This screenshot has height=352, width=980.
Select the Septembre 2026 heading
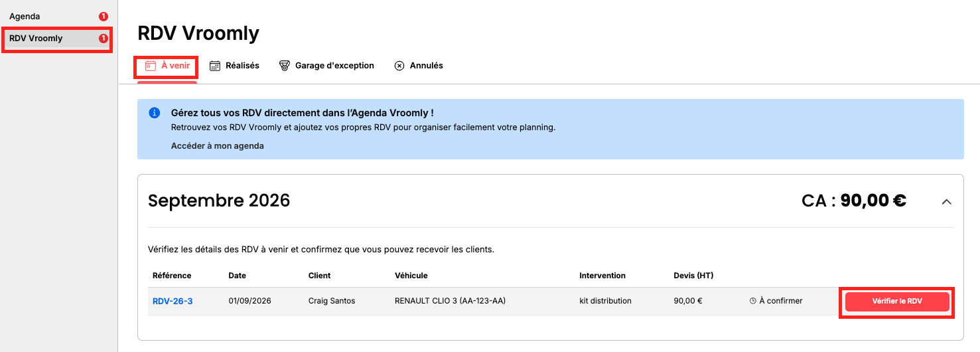click(x=219, y=201)
